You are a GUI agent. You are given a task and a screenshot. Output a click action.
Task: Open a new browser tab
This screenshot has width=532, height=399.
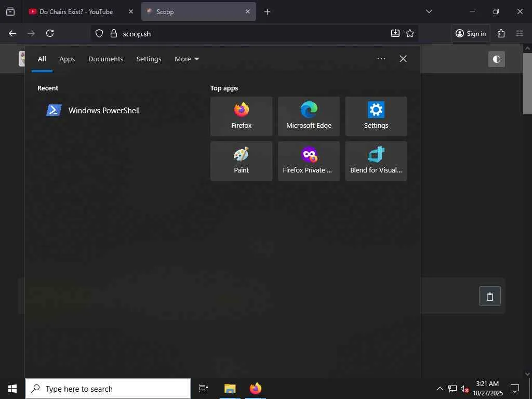267,12
